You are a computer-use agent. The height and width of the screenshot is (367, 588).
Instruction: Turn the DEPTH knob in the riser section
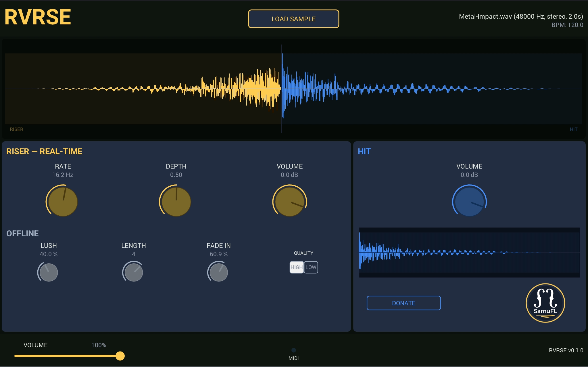176,201
